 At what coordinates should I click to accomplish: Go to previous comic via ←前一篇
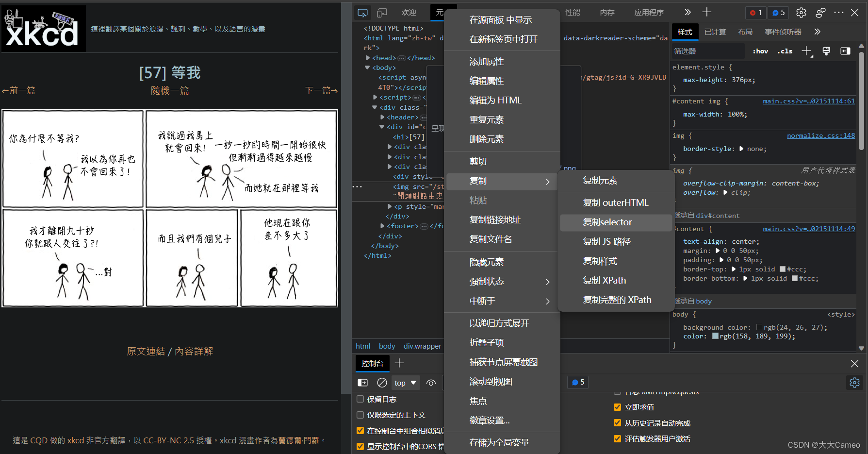18,90
